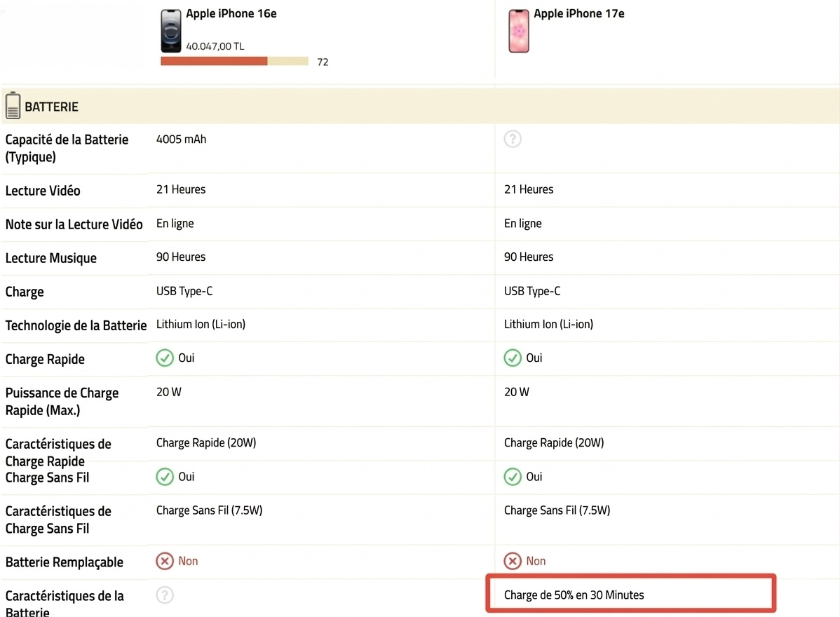Click the battery icon beside BATTERIE heading

[13, 107]
